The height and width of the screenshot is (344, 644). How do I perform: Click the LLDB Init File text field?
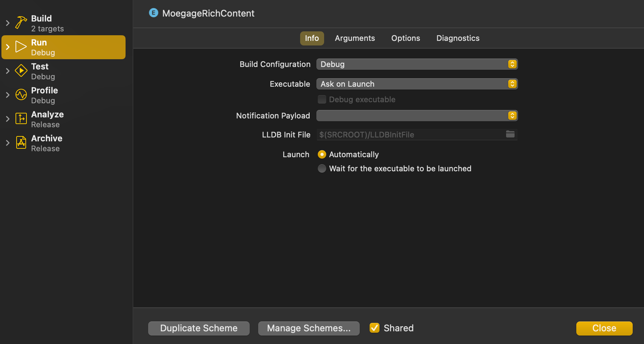coord(409,135)
